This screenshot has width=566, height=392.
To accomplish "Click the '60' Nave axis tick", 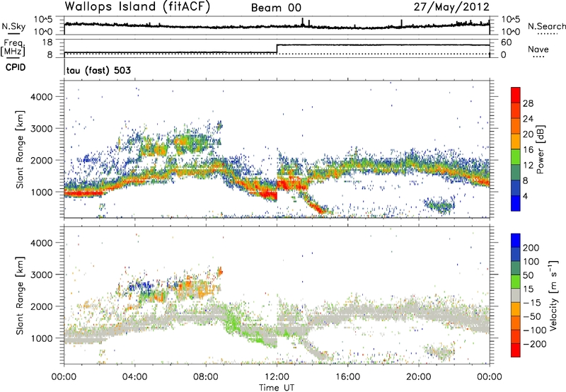I will [x=507, y=42].
